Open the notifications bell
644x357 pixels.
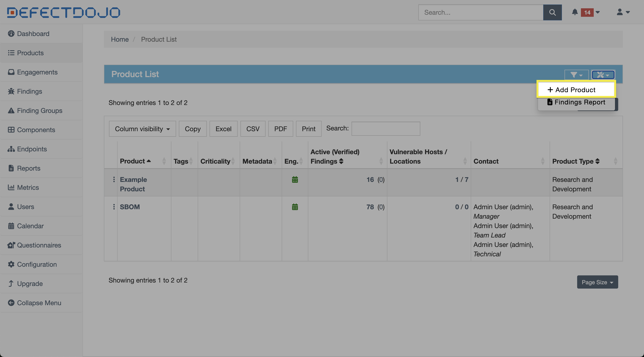(575, 12)
